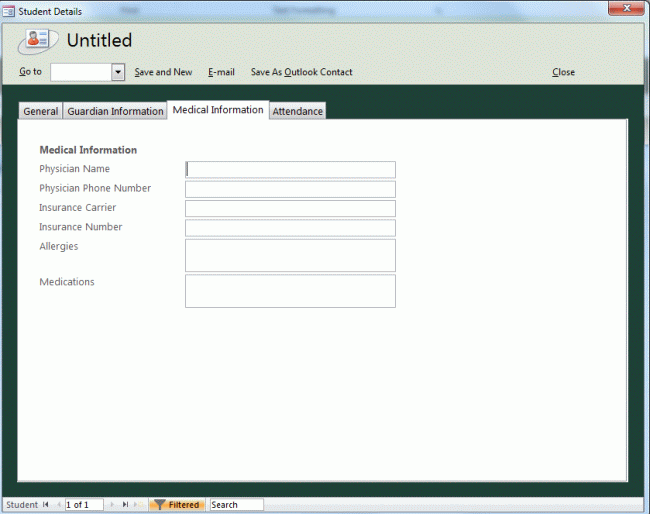Screen dimensions: 650x514
Task: Click the Physician Name field
Action: (x=290, y=170)
